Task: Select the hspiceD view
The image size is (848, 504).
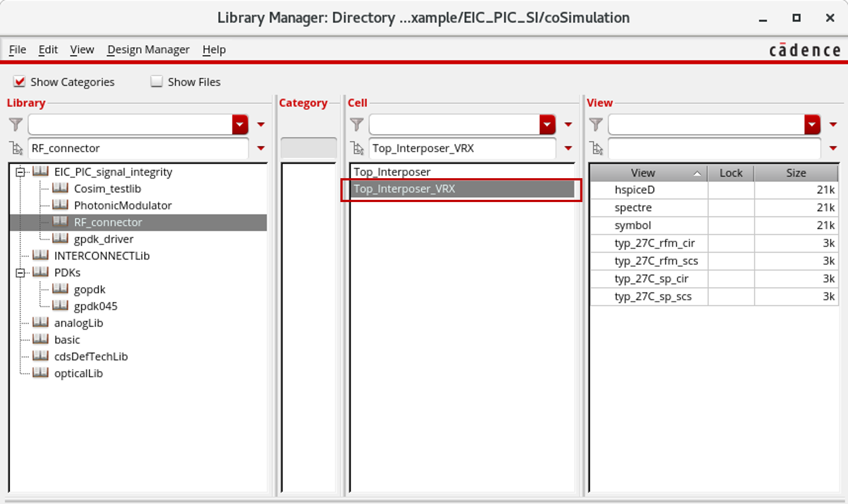Action: (x=714, y=190)
